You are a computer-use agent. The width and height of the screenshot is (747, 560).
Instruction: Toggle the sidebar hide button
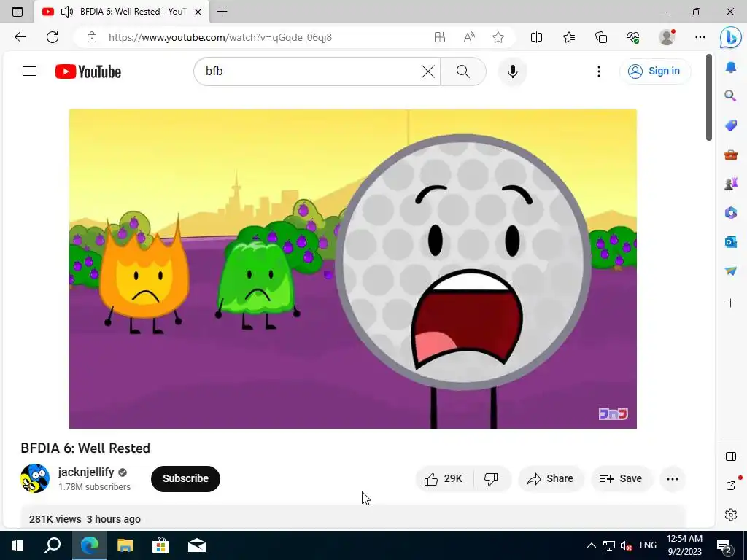coord(731,456)
